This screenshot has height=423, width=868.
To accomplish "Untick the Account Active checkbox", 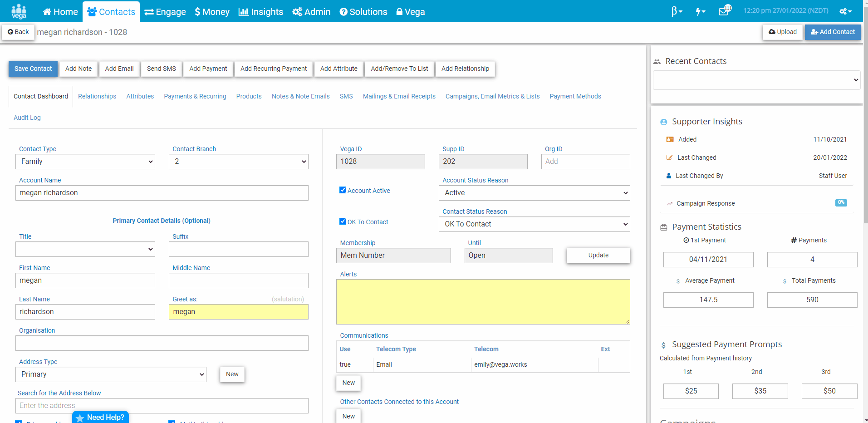I will (x=343, y=190).
